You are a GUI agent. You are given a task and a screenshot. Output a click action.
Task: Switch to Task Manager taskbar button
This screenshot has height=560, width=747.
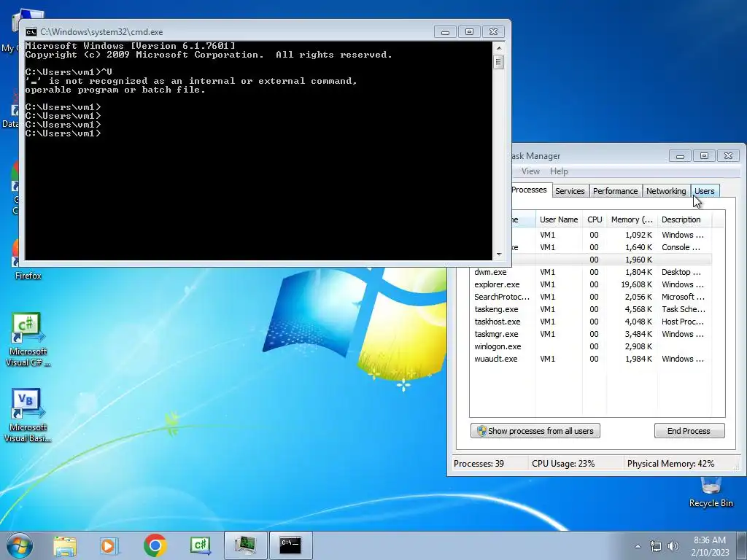pos(245,545)
